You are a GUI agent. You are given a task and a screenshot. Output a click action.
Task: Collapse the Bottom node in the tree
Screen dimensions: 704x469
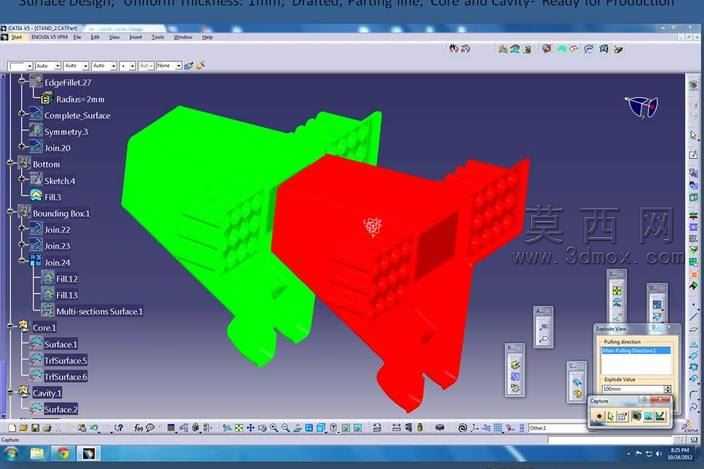[11, 164]
